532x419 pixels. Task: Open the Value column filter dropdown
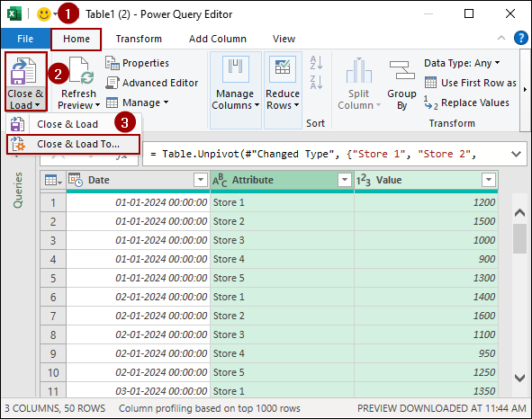coord(489,180)
